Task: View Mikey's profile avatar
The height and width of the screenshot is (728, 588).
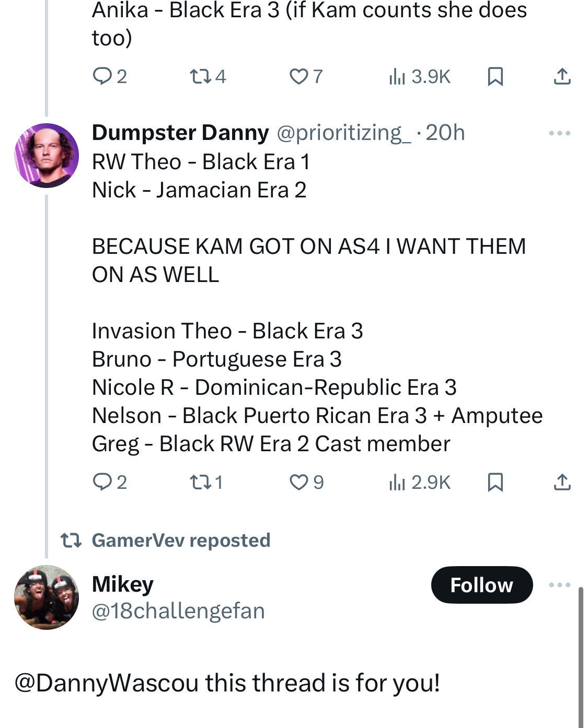Action: (47, 597)
